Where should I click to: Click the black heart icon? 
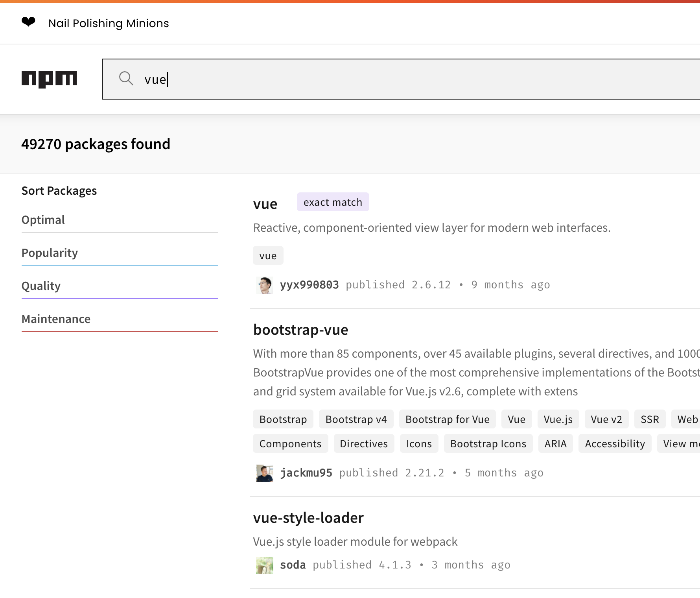tap(28, 22)
